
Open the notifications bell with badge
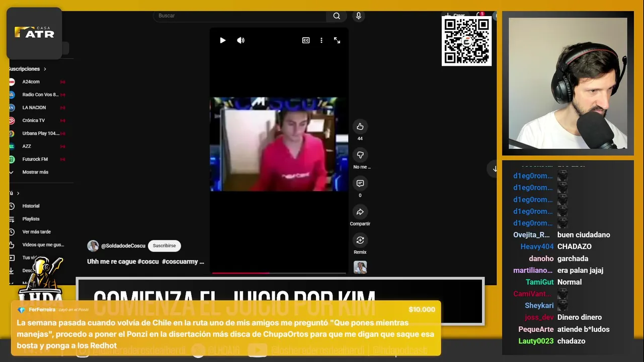(x=479, y=16)
